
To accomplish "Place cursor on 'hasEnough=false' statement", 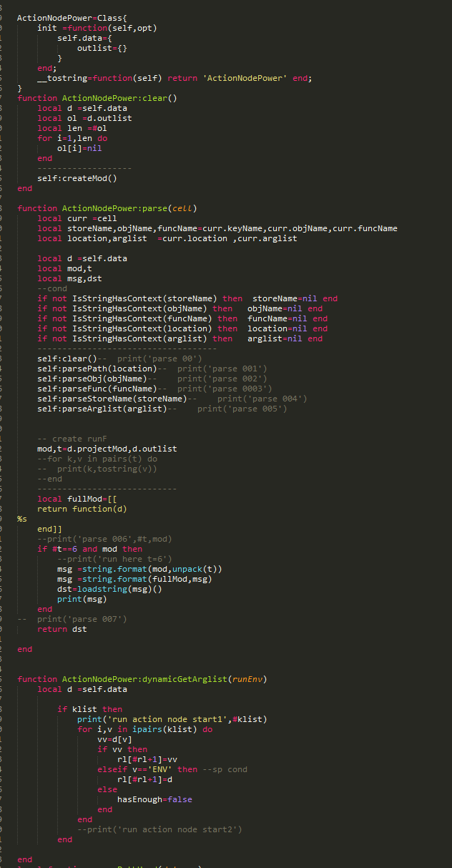I will point(154,799).
